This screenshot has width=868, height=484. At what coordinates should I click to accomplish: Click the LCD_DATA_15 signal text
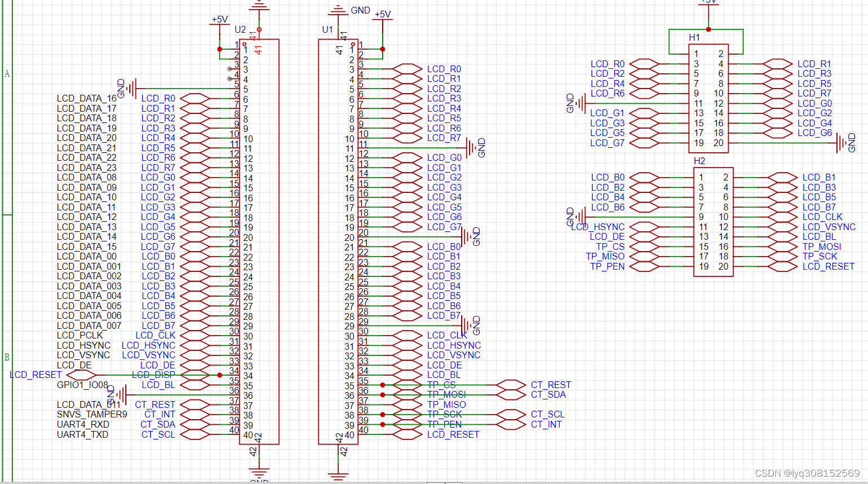(87, 247)
